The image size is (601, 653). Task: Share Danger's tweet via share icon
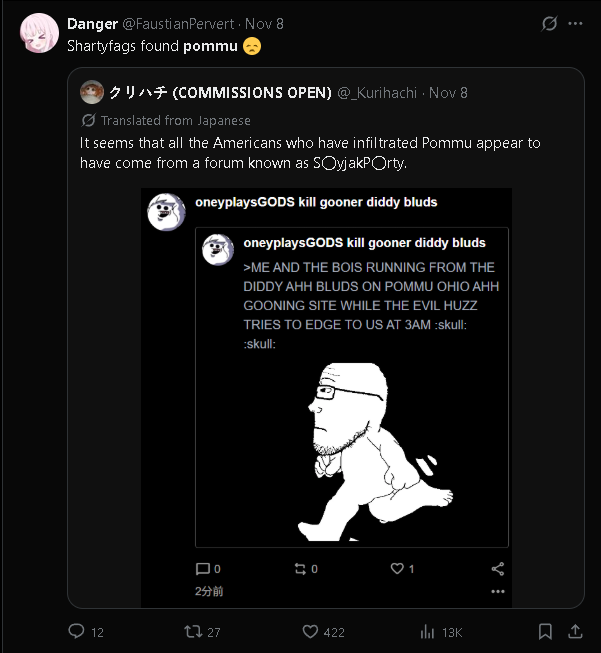[575, 631]
